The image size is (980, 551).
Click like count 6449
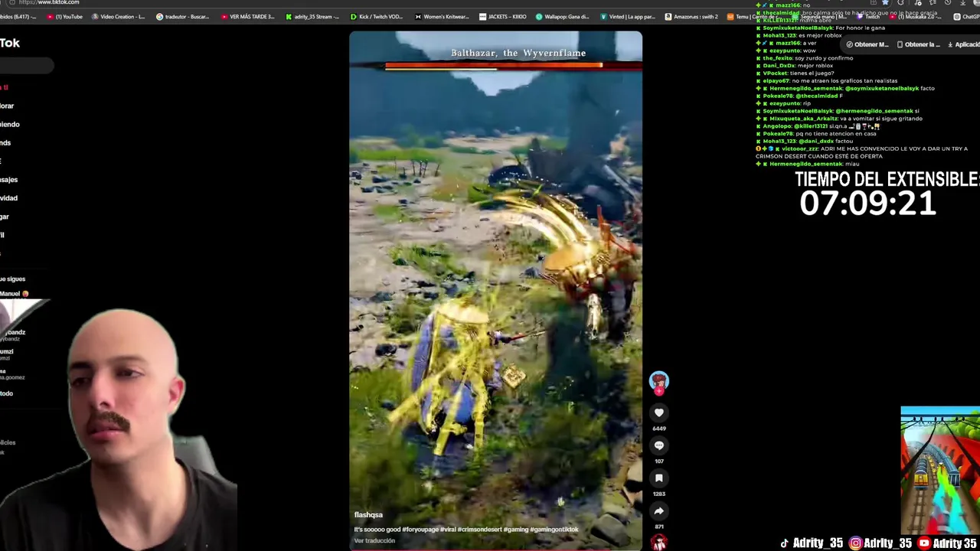tap(658, 429)
